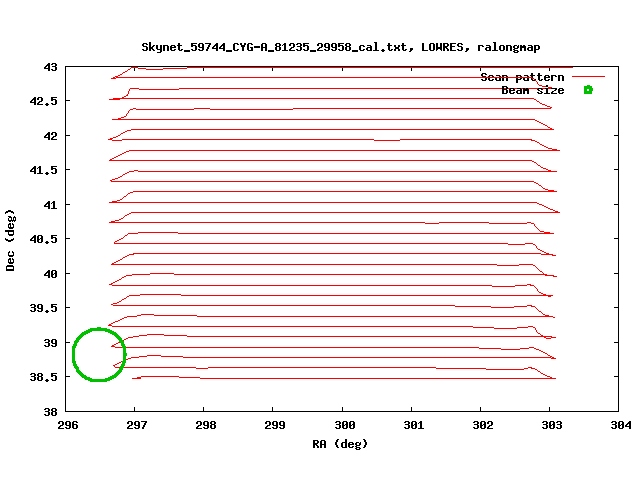Click the y-axis tick label 42
The height and width of the screenshot is (480, 640).
[51, 136]
